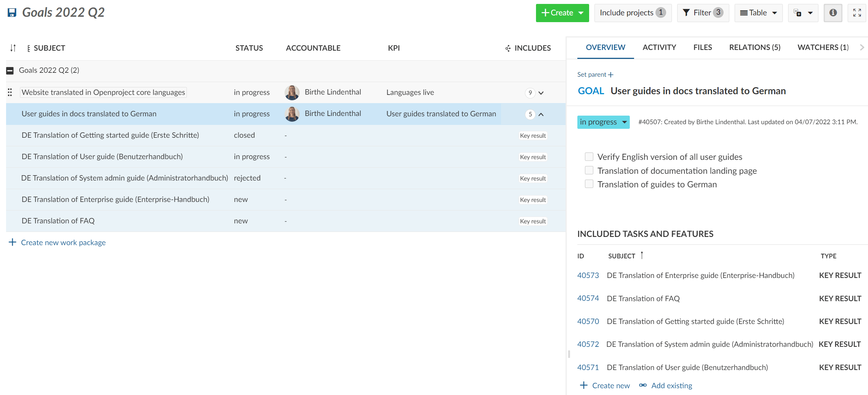The image size is (868, 395).
Task: Open the FILES tab
Action: (x=703, y=47)
